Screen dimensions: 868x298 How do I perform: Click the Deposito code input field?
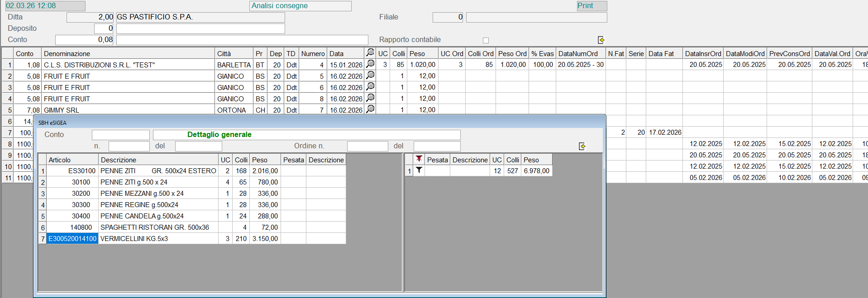pos(104,28)
